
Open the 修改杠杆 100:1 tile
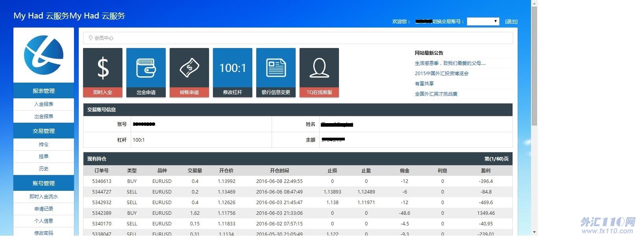pyautogui.click(x=233, y=72)
